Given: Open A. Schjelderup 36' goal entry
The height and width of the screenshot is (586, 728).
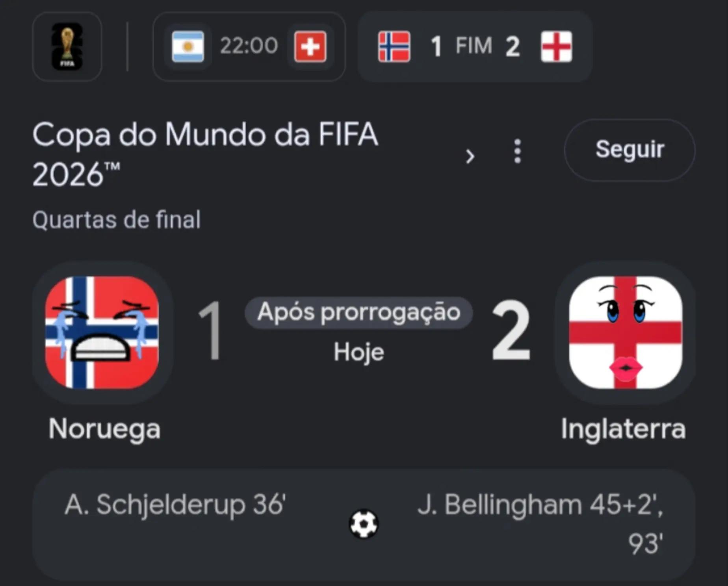Looking at the screenshot, I should (175, 504).
